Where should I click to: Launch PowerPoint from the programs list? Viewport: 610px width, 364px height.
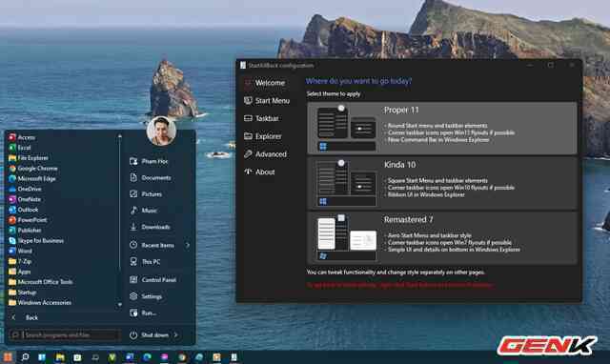[29, 220]
